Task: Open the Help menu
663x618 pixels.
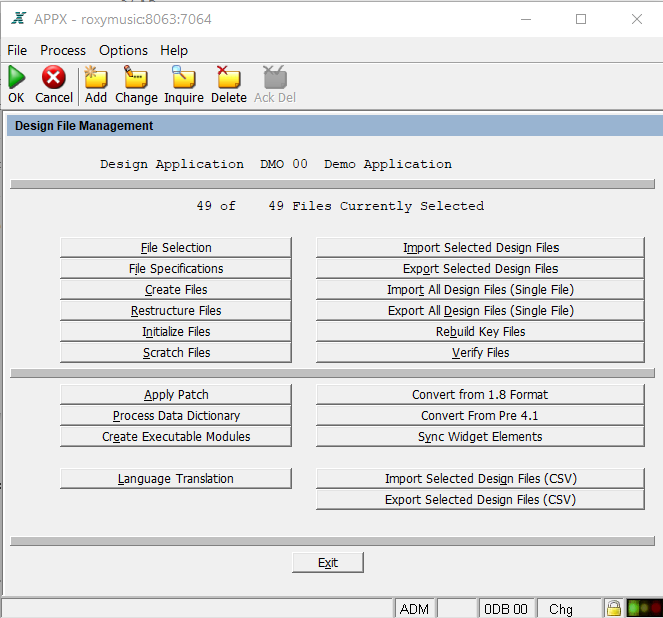Action: click(174, 50)
